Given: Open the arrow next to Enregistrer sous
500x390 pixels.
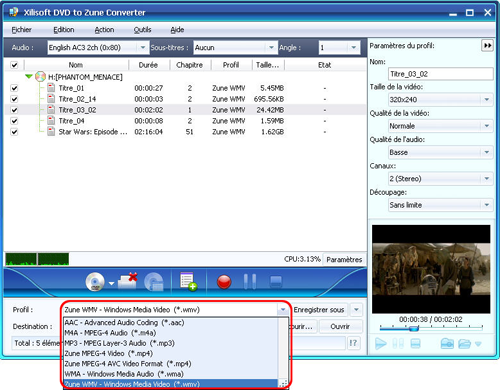Looking at the screenshot, I should (x=356, y=310).
